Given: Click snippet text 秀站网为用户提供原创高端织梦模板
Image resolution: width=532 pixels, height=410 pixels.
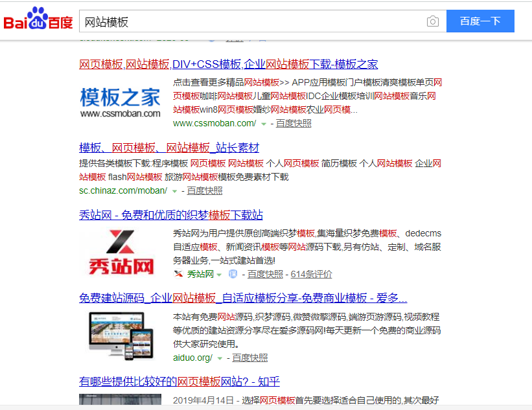Looking at the screenshot, I should [x=244, y=233].
